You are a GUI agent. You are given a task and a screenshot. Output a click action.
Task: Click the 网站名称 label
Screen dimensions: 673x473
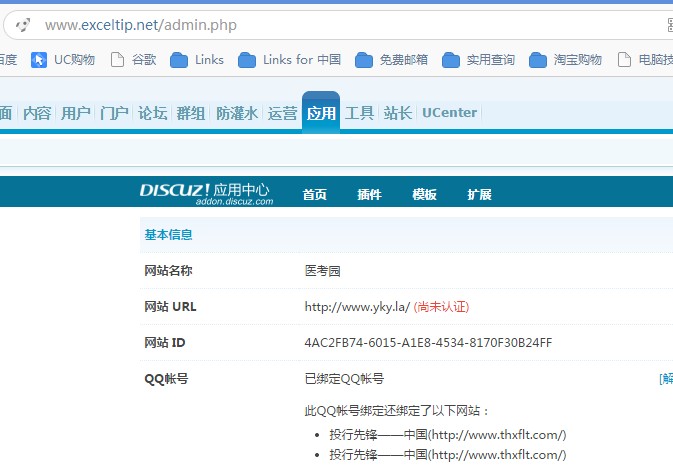168,271
